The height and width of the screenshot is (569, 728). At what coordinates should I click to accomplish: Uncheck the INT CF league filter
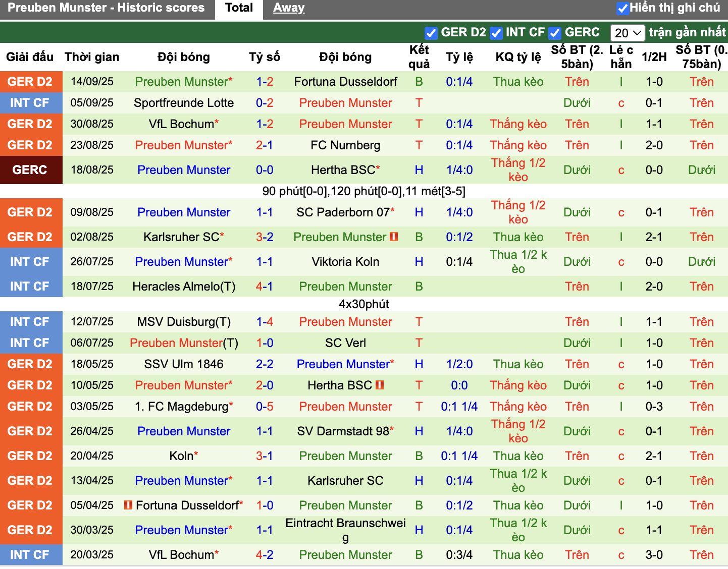click(x=496, y=33)
